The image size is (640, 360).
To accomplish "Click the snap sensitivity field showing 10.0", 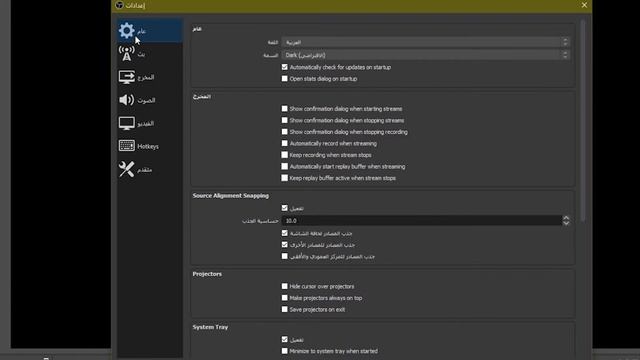I will (x=422, y=220).
